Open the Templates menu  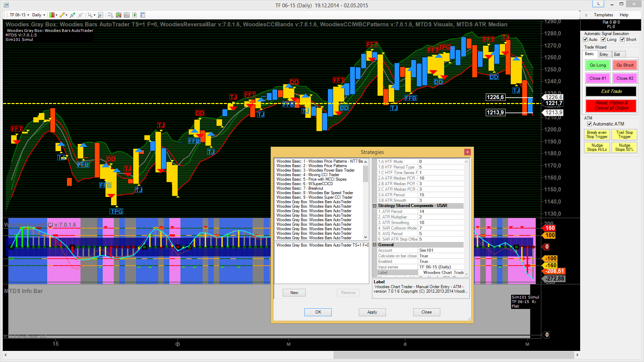[603, 15]
